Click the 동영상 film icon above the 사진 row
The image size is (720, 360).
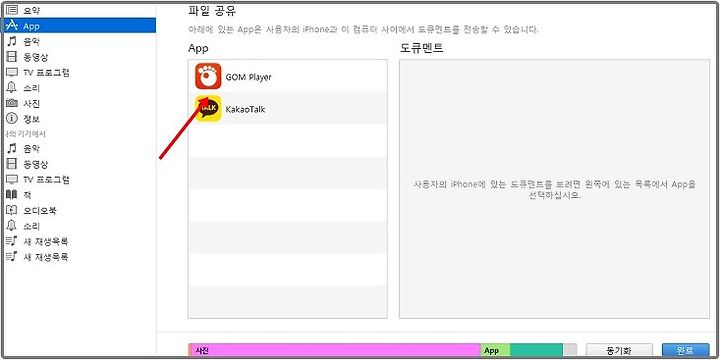click(11, 57)
